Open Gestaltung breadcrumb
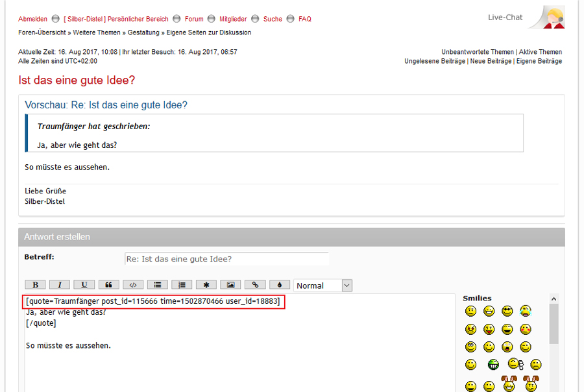The image size is (584, 392). coord(143,32)
